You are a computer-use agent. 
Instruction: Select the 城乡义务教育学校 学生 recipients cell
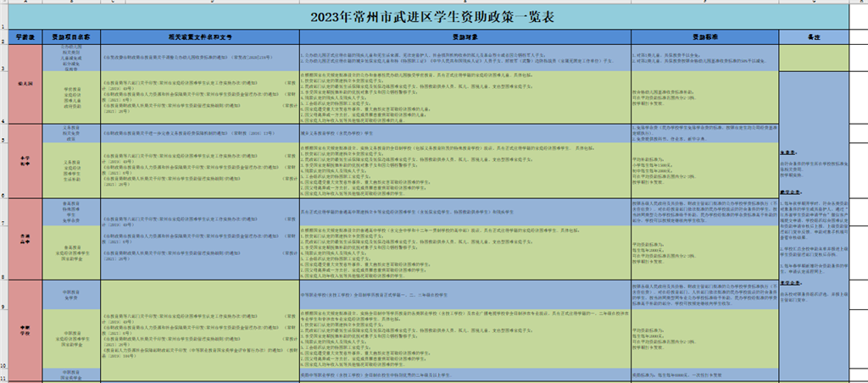pyautogui.click(x=465, y=133)
